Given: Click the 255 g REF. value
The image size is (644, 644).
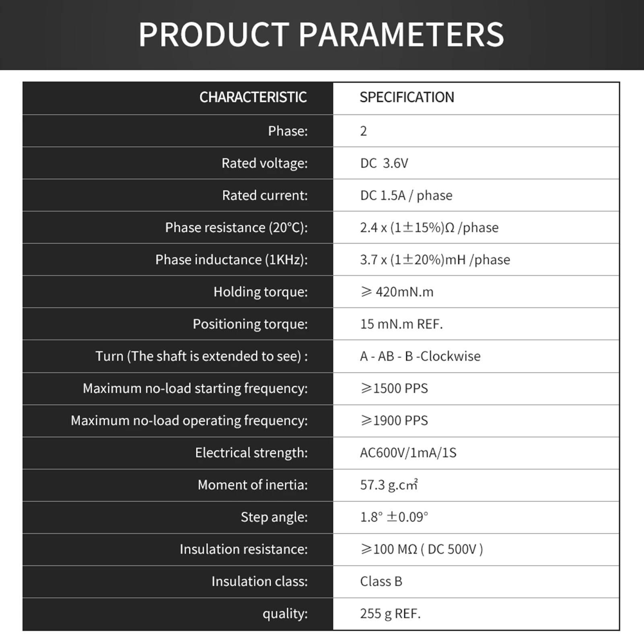Looking at the screenshot, I should pos(390,614).
